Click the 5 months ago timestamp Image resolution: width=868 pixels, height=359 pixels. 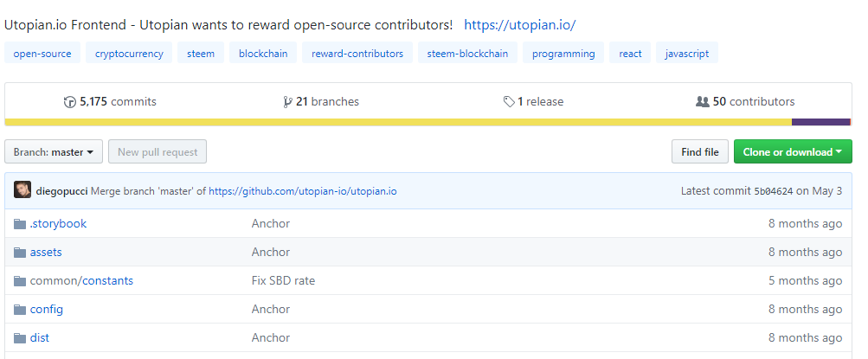806,280
